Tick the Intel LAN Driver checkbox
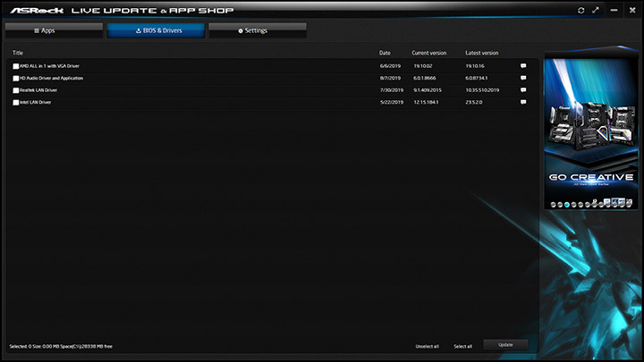This screenshot has width=644, height=362. pos(15,103)
